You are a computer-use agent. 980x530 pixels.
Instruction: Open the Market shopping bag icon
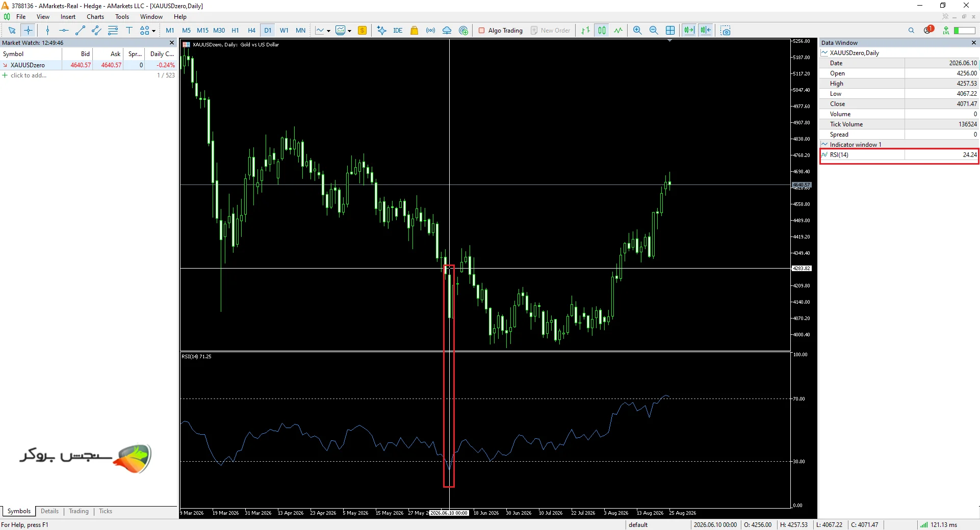414,31
